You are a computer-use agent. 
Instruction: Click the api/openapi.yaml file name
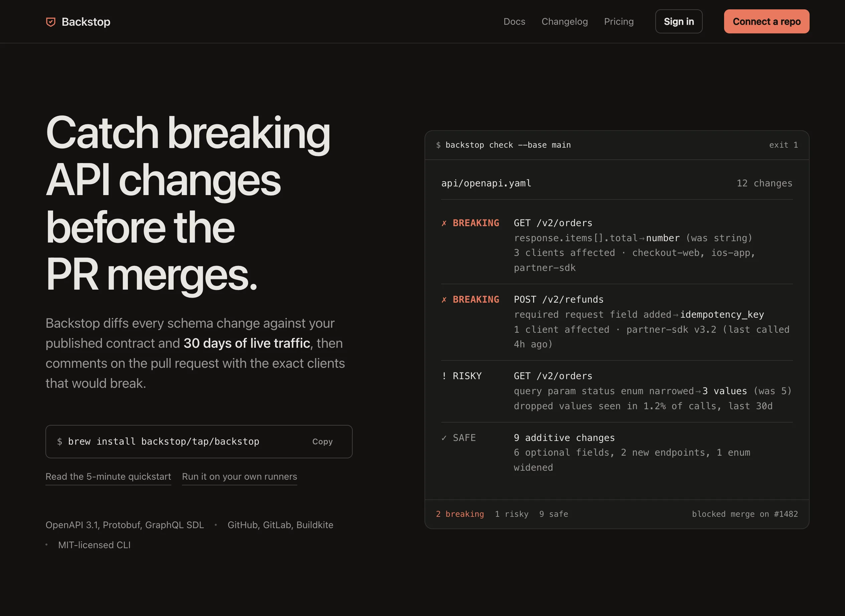coord(486,183)
